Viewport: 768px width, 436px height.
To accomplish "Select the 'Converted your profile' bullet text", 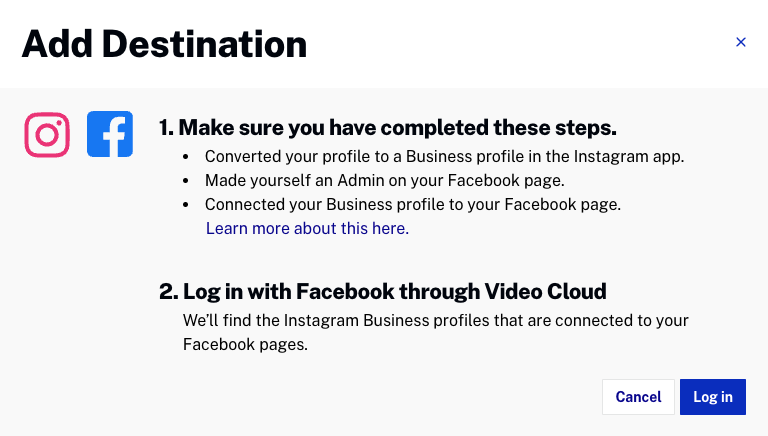I will 444,156.
